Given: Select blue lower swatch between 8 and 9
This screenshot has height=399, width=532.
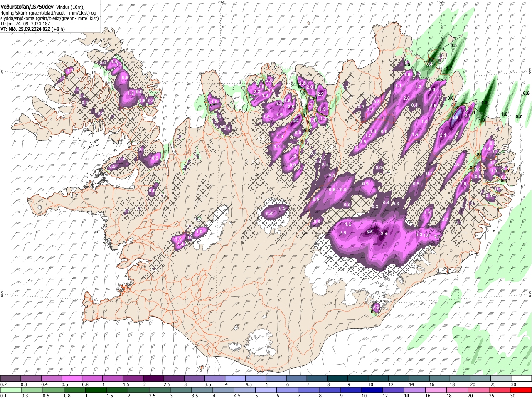Looking at the screenshot, I should coord(329,390).
